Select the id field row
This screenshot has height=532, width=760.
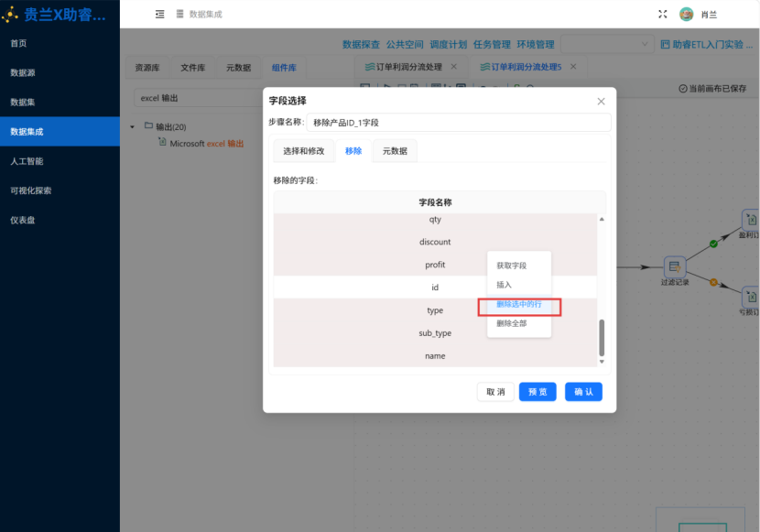[435, 288]
